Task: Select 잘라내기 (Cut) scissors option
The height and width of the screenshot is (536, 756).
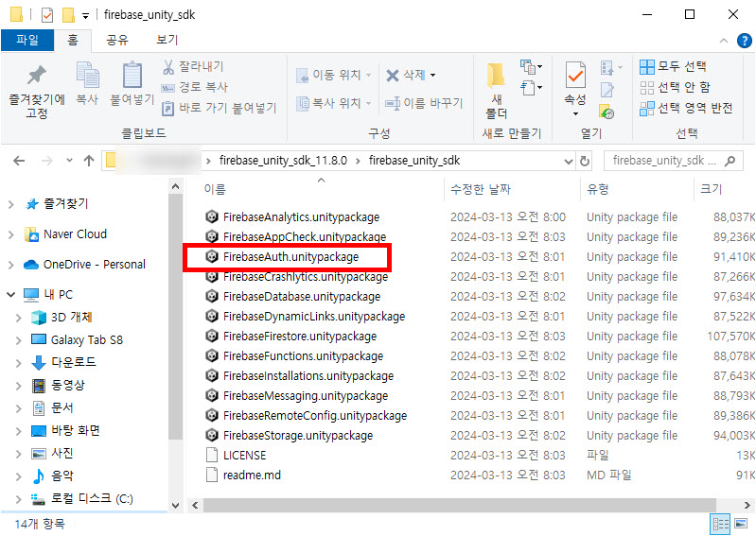Action: 193,67
